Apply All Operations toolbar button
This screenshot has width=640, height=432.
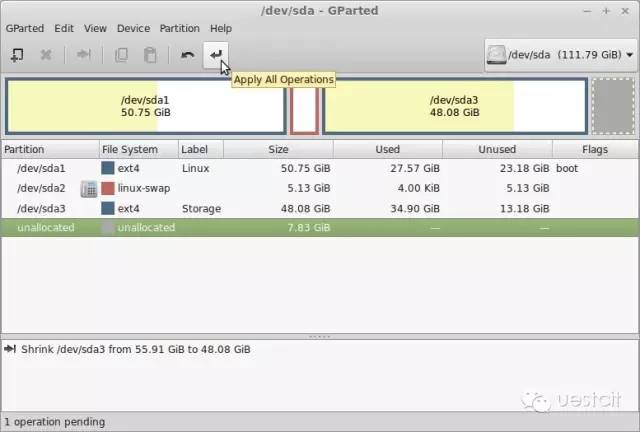tap(216, 54)
